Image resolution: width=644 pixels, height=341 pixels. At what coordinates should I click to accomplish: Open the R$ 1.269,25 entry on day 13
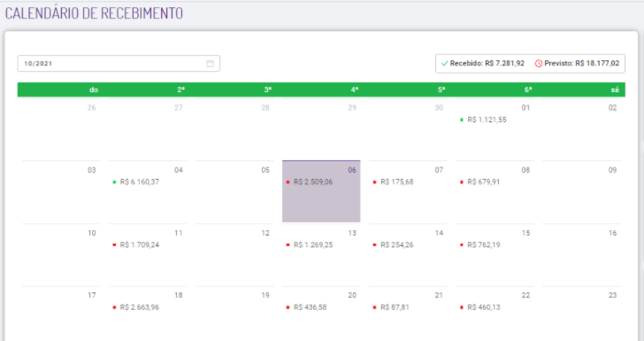point(313,244)
